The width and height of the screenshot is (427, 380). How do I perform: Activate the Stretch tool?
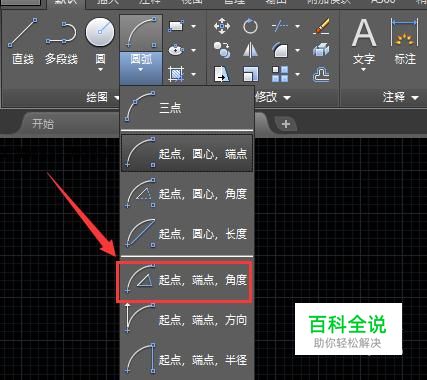tap(222, 74)
